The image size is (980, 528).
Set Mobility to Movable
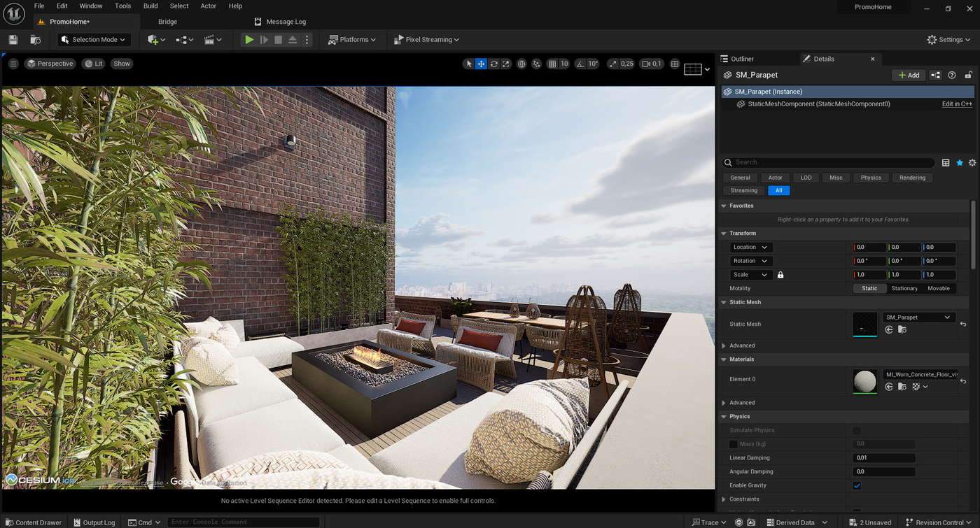[x=939, y=288]
